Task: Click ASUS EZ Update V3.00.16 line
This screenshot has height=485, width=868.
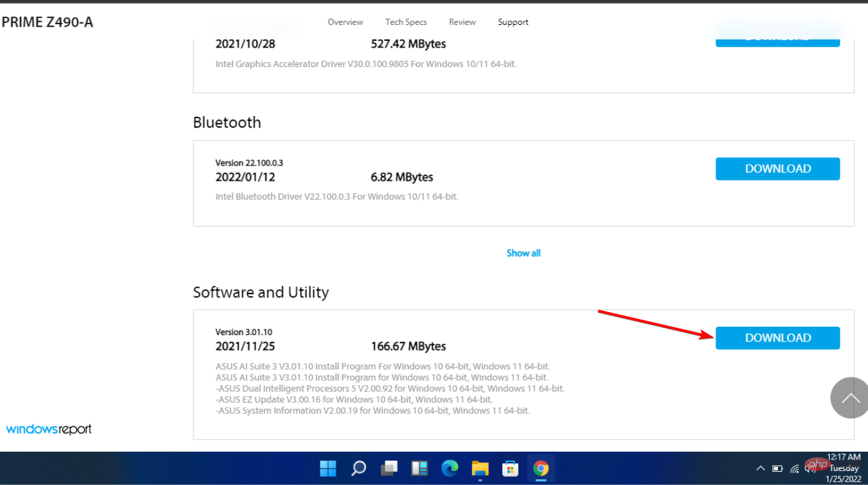Action: click(354, 399)
